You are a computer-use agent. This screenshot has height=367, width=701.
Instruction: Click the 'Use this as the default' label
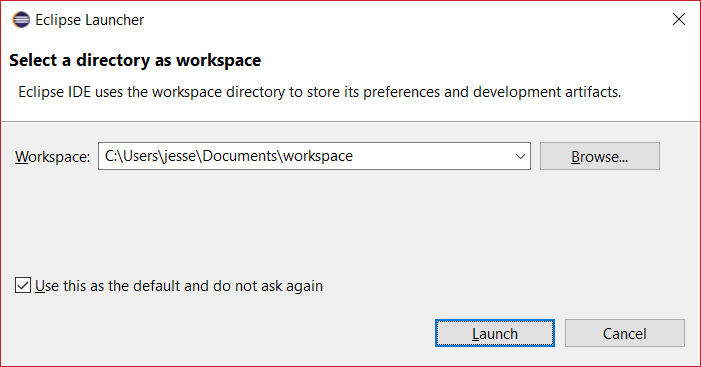(x=179, y=286)
